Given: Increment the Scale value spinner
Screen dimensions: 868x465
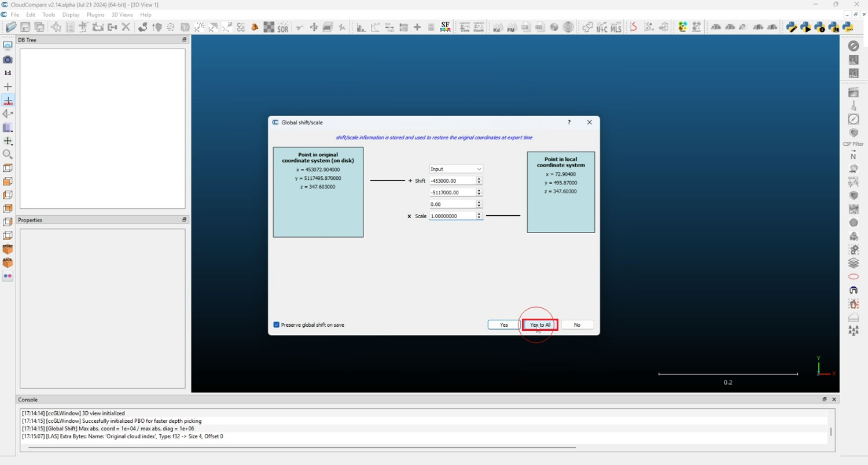Looking at the screenshot, I should (x=479, y=214).
